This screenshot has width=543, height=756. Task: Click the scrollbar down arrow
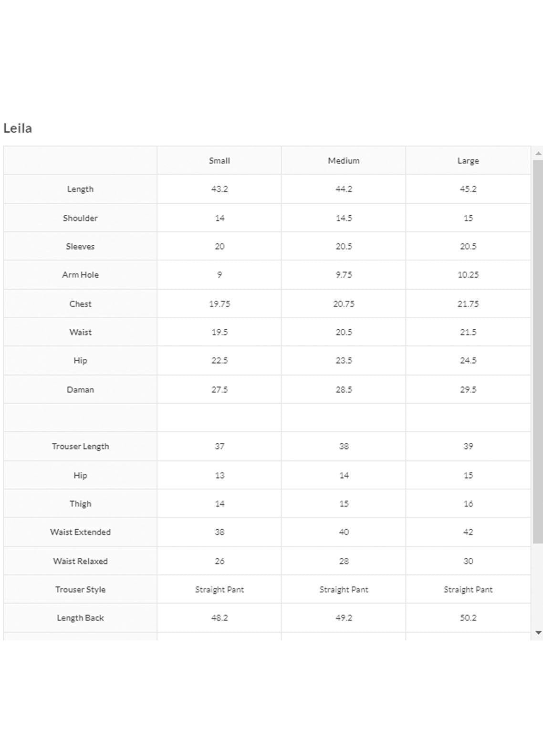(538, 633)
